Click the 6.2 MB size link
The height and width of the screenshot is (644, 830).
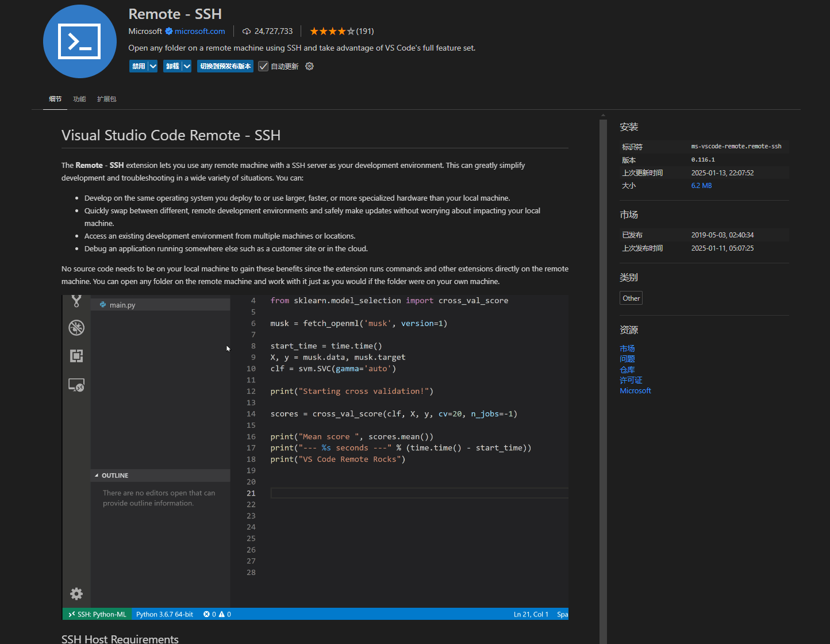701,186
